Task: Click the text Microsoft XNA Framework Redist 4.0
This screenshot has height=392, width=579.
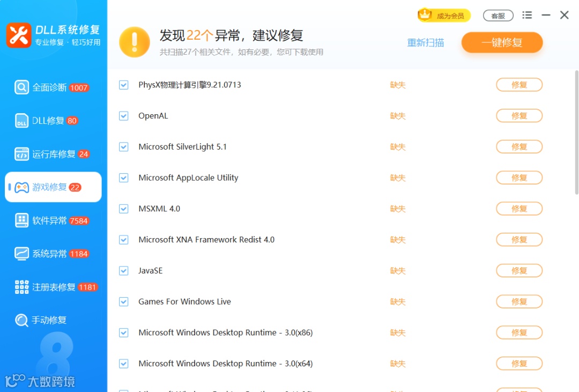Action: click(x=206, y=240)
